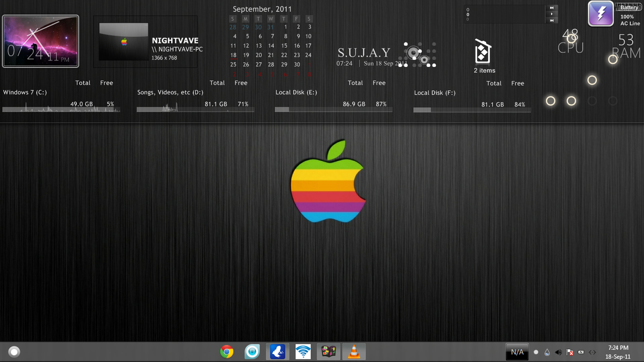Go to previous track in player widget
This screenshot has height=362, width=644.
pos(552,20)
